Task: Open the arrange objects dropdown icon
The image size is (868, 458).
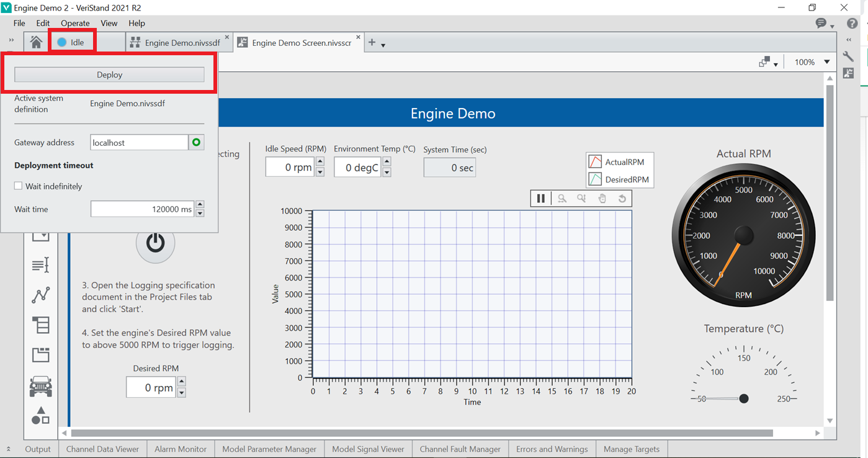Action: 768,62
